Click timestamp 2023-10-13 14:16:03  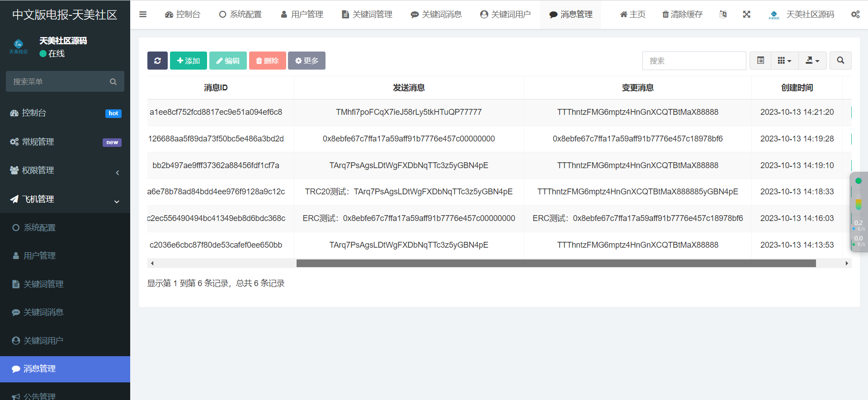click(x=797, y=218)
